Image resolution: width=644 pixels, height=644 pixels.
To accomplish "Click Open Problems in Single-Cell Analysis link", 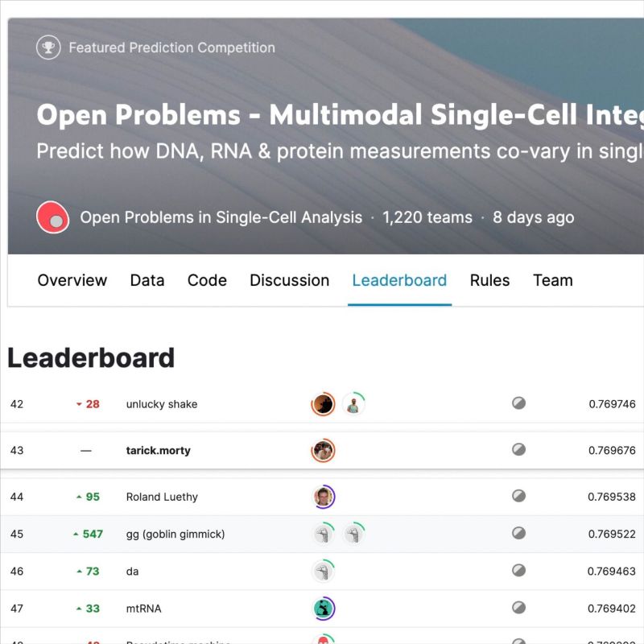I will [221, 217].
